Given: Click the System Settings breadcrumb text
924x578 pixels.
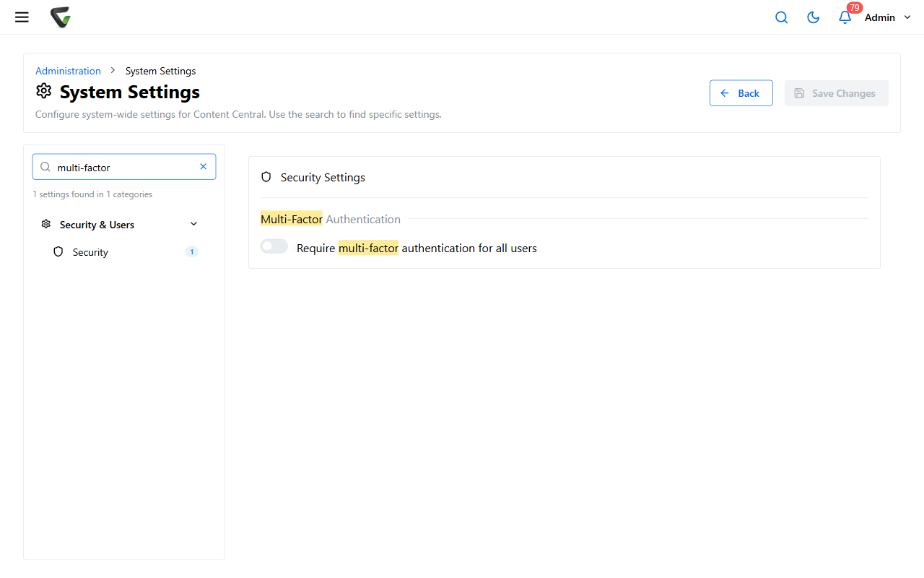Looking at the screenshot, I should [160, 71].
